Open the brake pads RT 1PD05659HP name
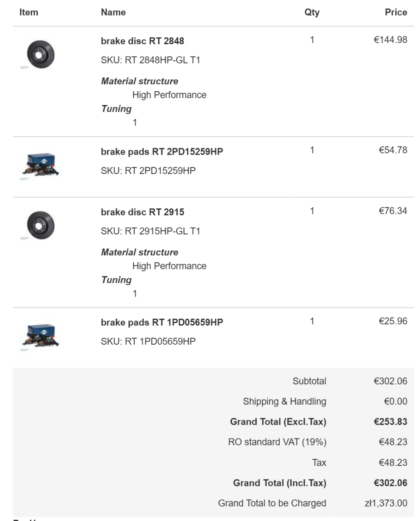Viewport: 420px width, 521px height. coord(162,323)
